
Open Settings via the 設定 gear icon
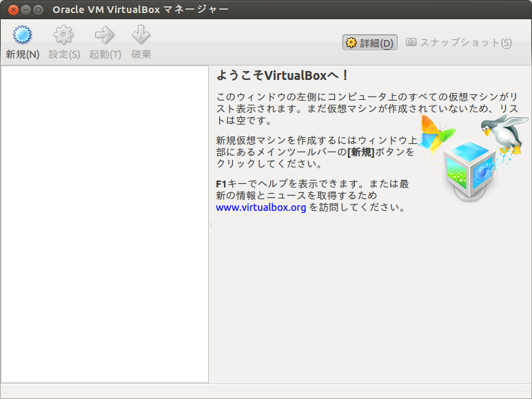coord(63,35)
